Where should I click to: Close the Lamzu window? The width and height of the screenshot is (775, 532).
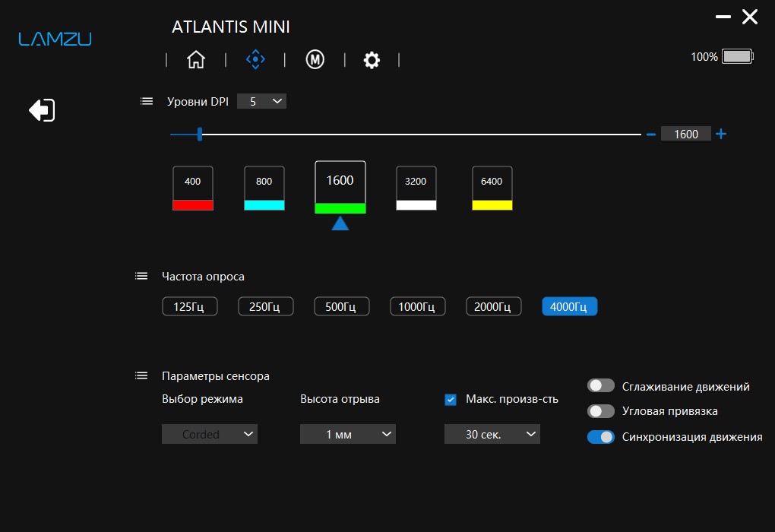(x=750, y=17)
